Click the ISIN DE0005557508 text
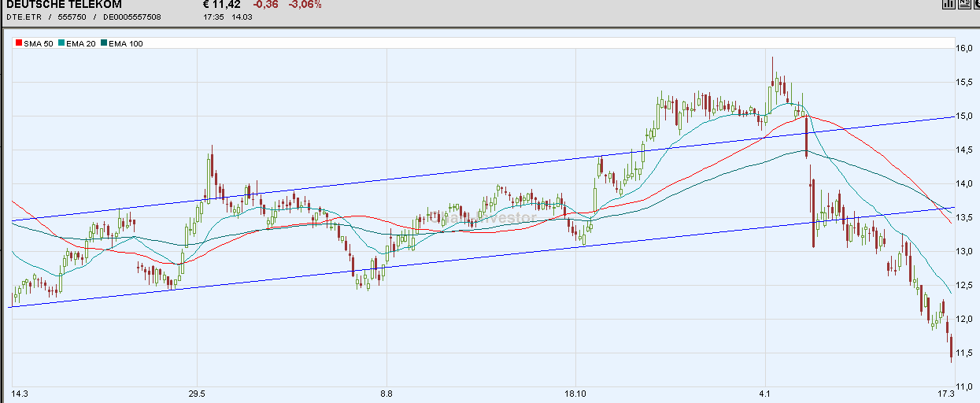Screen dimensions: 980x403 pyautogui.click(x=131, y=17)
